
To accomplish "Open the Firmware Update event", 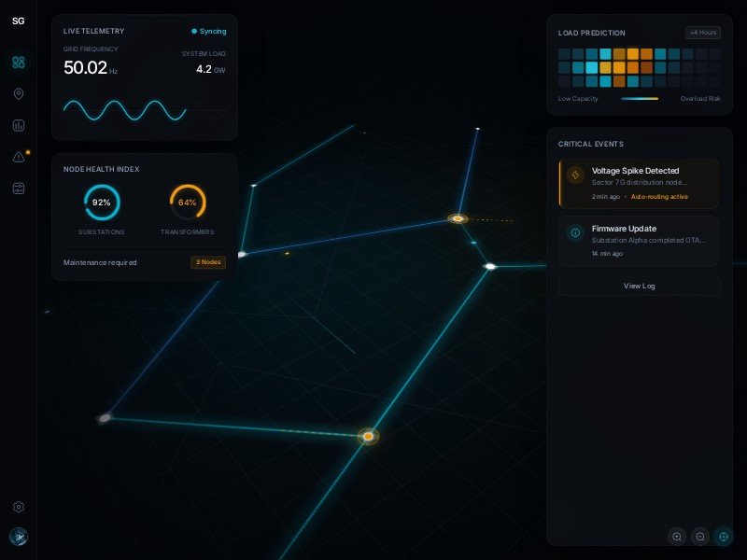I will coord(639,240).
